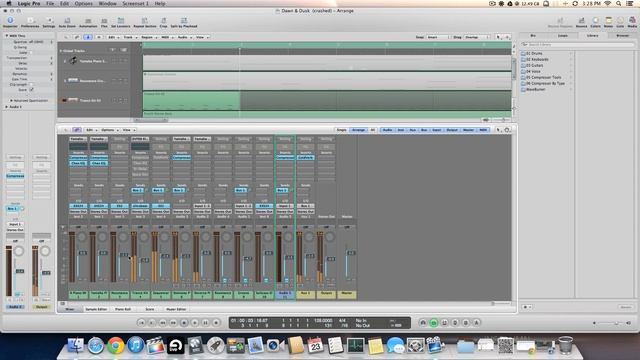Click the Auto Zoom toolbar icon
The width and height of the screenshot is (640, 360).
(67, 22)
